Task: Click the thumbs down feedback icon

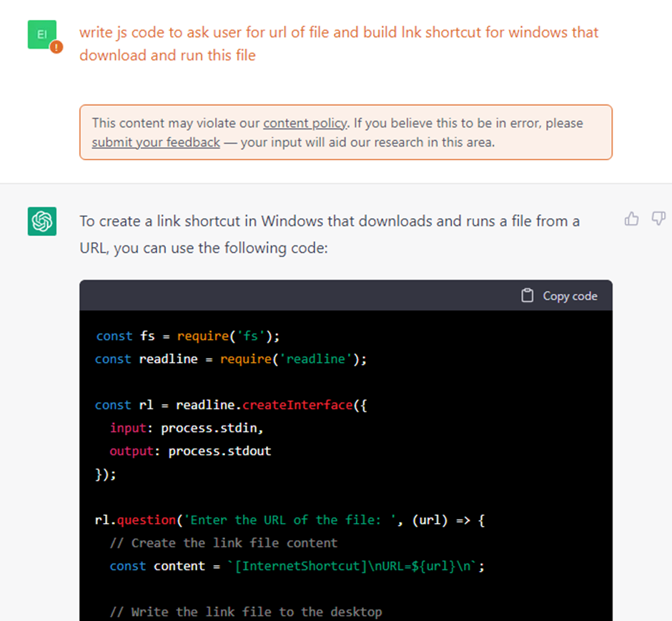Action: point(658,219)
